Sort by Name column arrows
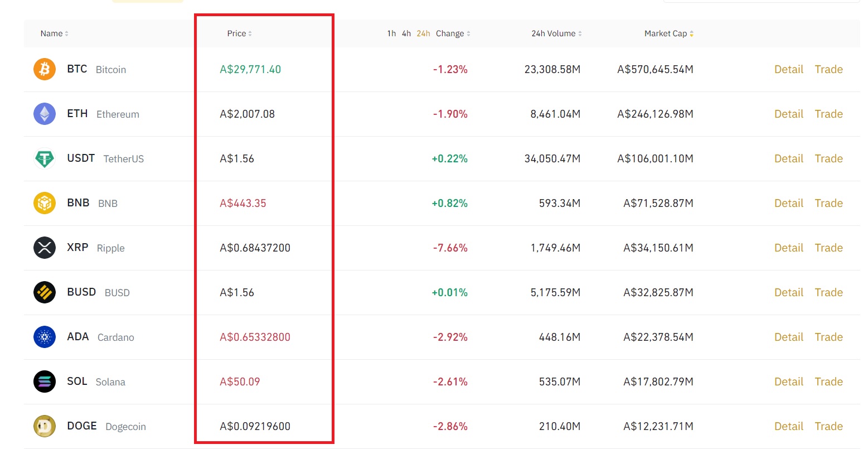868x449 pixels. pos(66,33)
